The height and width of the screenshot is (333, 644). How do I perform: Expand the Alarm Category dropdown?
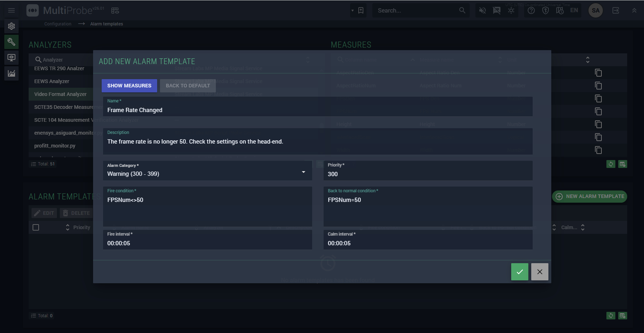click(x=303, y=172)
